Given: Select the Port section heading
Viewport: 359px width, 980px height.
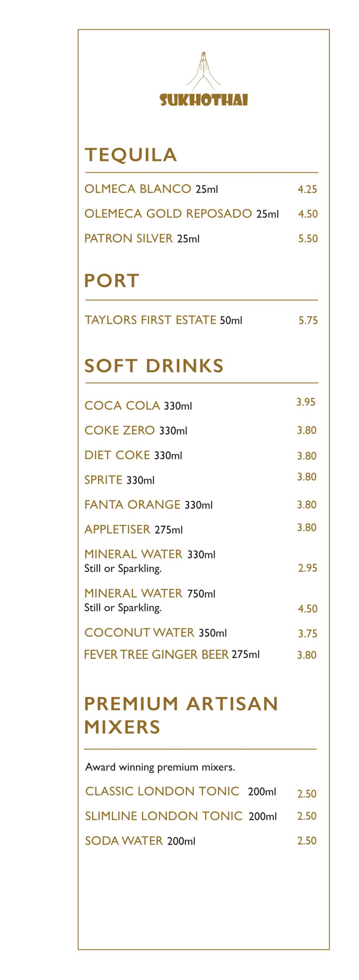Looking at the screenshot, I should coord(111,281).
